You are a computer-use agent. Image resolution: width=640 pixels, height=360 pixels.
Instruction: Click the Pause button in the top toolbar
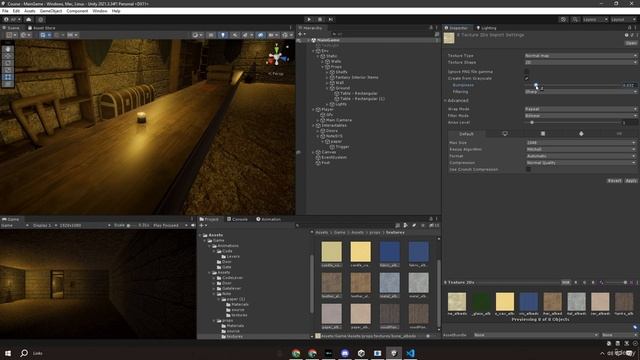tap(320, 19)
